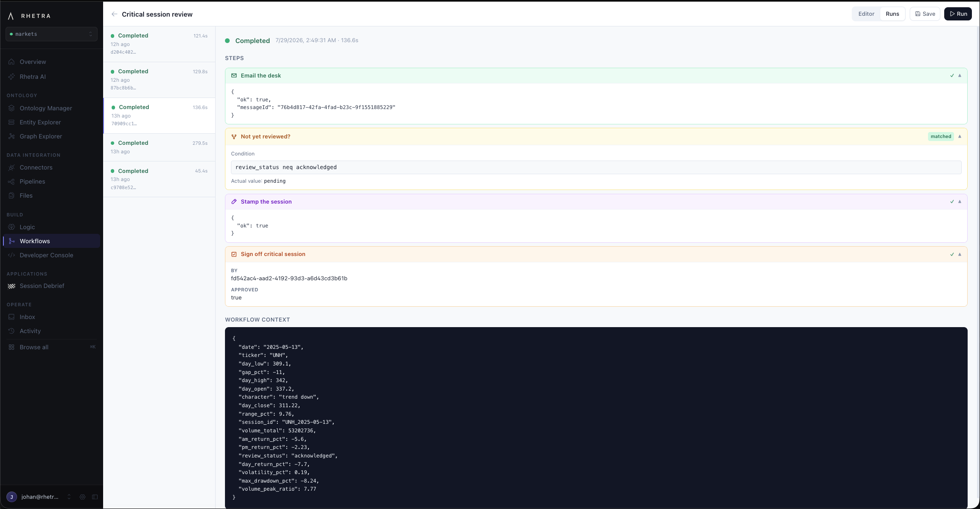Open the markets workspace dropdown
980x509 pixels.
[52, 34]
